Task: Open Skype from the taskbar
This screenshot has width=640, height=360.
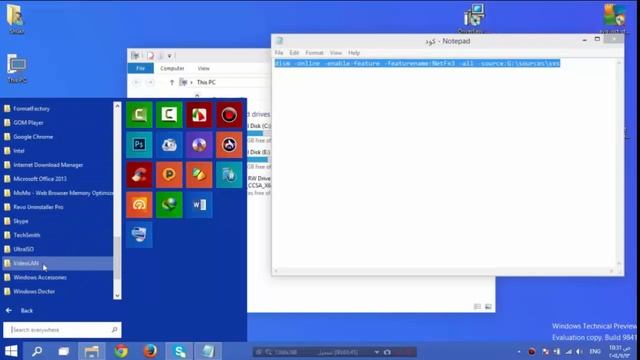Action: click(x=180, y=351)
